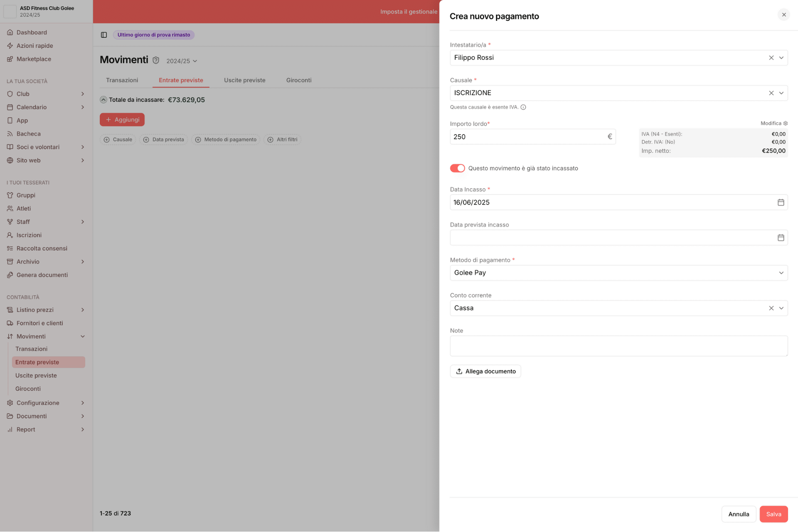
Task: Click the calendar icon in Data Incasso field
Action: click(781, 202)
